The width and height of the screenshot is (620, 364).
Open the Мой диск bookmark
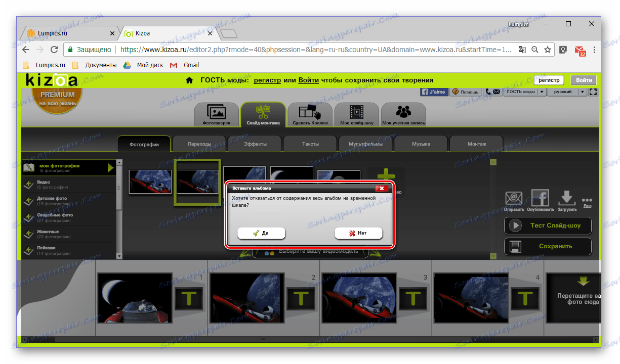(144, 65)
